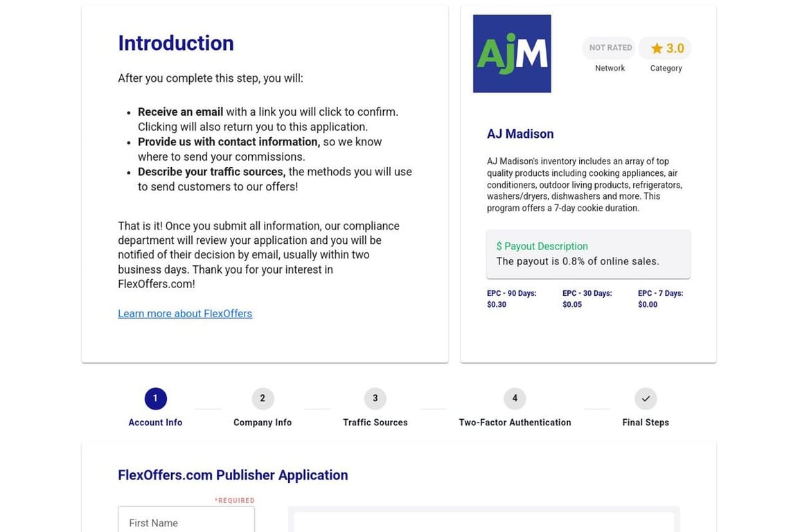Click the EPC - 90 Days value $0.30
Viewport: 798px width, 532px height.
(x=497, y=304)
